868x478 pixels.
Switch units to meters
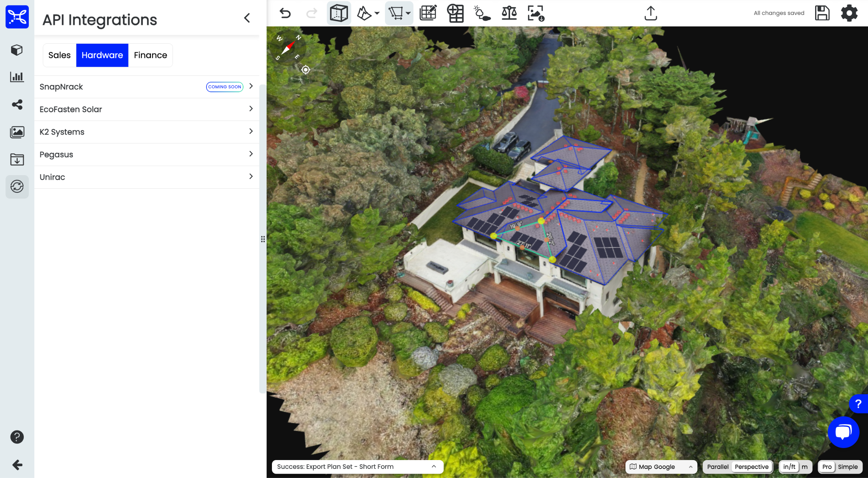pos(805,466)
